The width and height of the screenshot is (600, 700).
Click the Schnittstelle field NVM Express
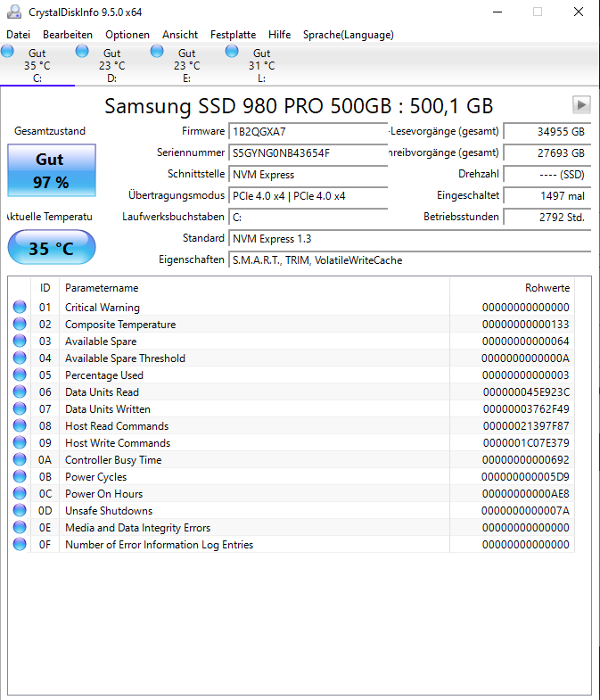click(x=308, y=175)
